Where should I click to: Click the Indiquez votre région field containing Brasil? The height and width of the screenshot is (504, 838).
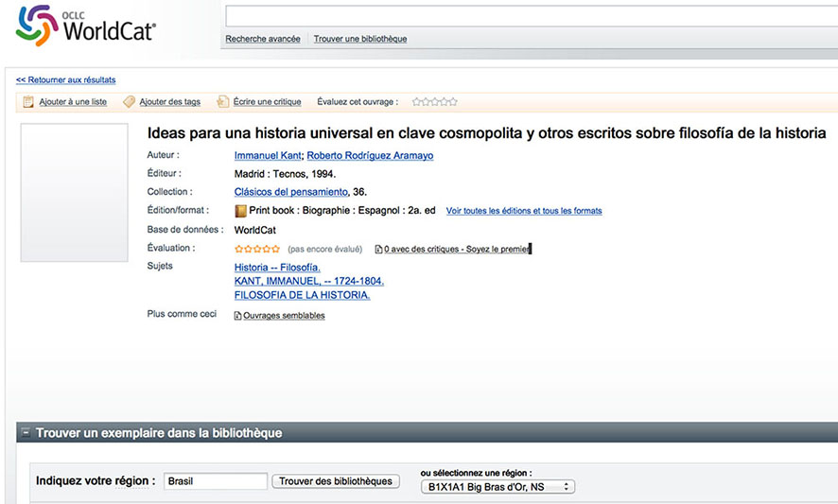(x=216, y=481)
